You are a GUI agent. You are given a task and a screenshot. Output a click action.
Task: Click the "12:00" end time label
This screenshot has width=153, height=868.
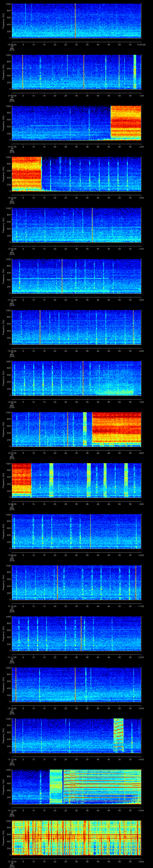[141, 657]
